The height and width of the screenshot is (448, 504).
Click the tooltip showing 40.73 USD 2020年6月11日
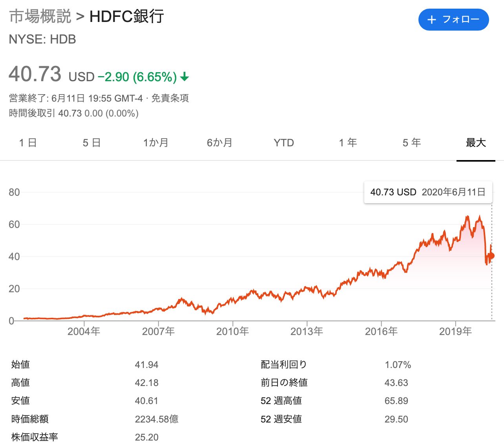tap(428, 192)
